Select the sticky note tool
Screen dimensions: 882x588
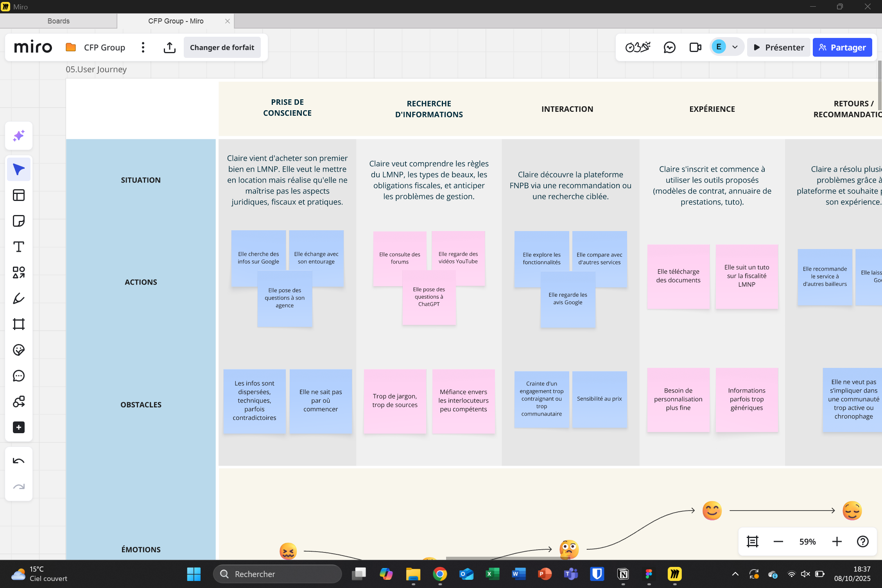[19, 221]
